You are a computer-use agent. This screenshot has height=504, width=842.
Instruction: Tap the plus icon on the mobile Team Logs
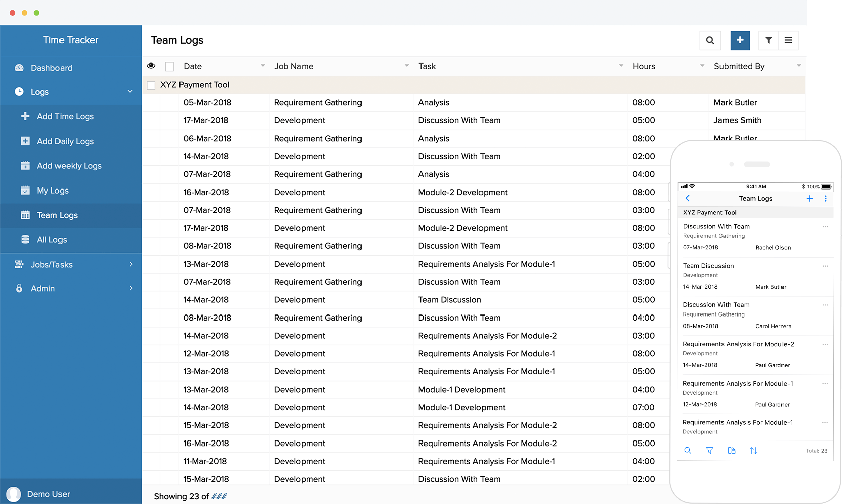pos(810,198)
